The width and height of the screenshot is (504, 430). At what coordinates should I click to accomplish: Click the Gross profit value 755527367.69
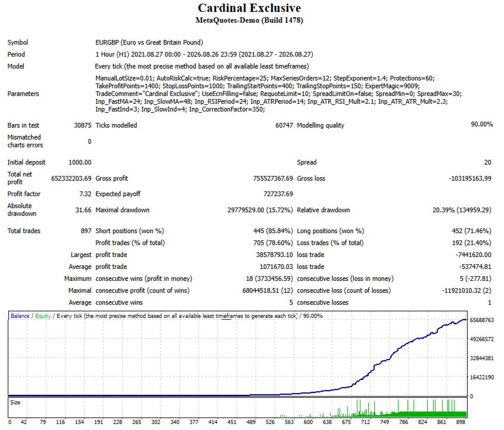[x=273, y=178]
